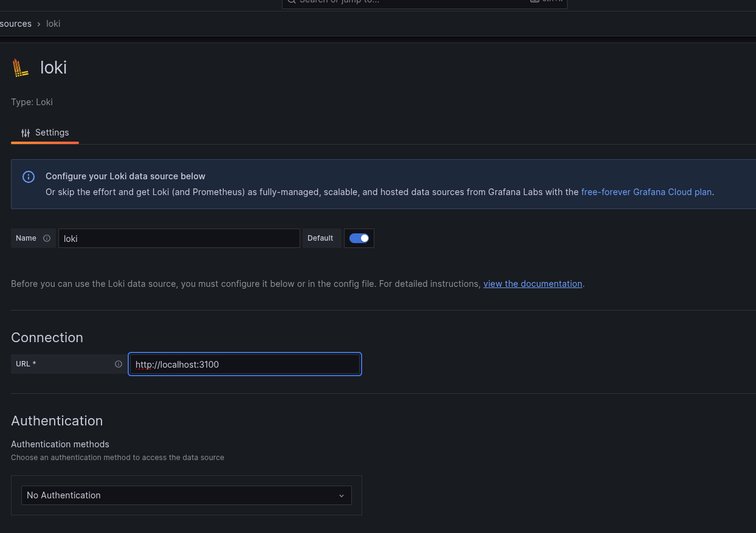Screen dimensions: 756x533
Task: Toggle the Default data source switch
Action: pyautogui.click(x=359, y=238)
